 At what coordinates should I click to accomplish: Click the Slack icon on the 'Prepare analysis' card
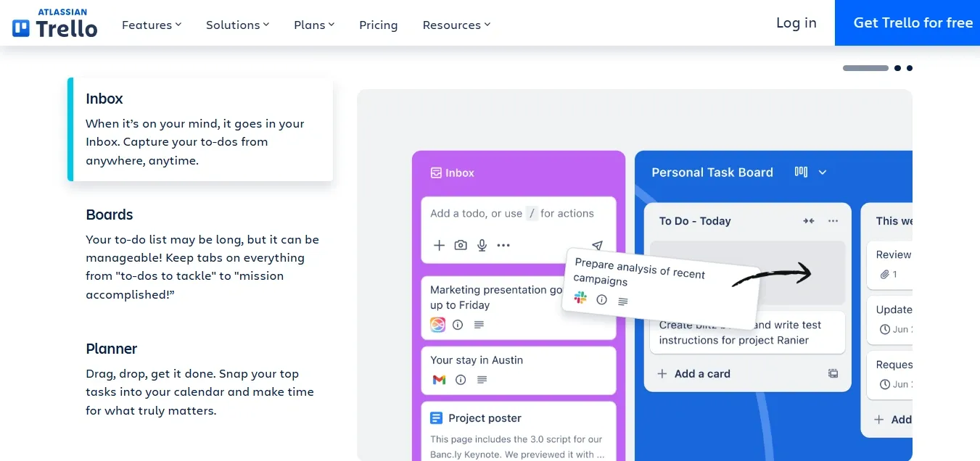click(580, 298)
